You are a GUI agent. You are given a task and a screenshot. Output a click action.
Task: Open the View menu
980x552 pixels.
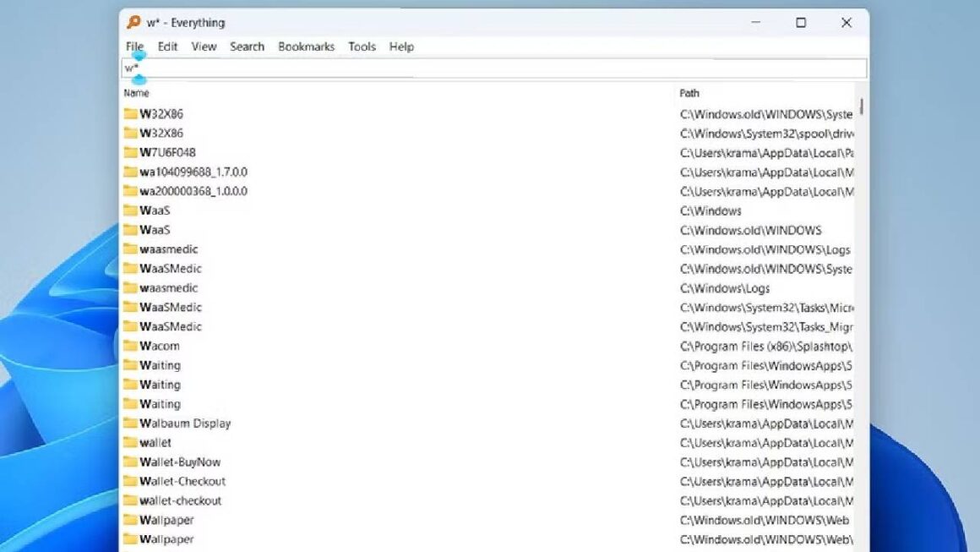[204, 46]
